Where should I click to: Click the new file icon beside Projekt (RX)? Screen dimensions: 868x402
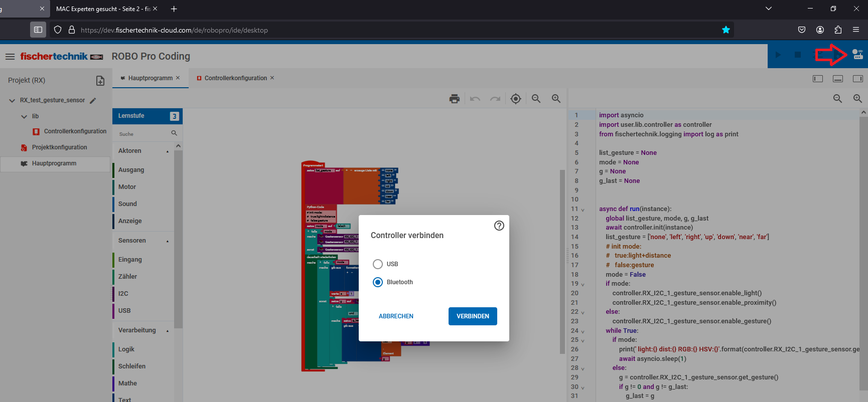100,81
